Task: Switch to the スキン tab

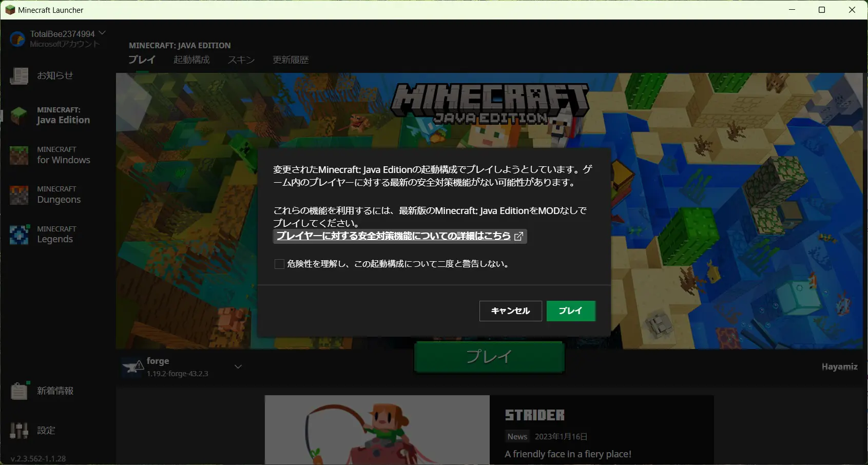Action: [241, 60]
